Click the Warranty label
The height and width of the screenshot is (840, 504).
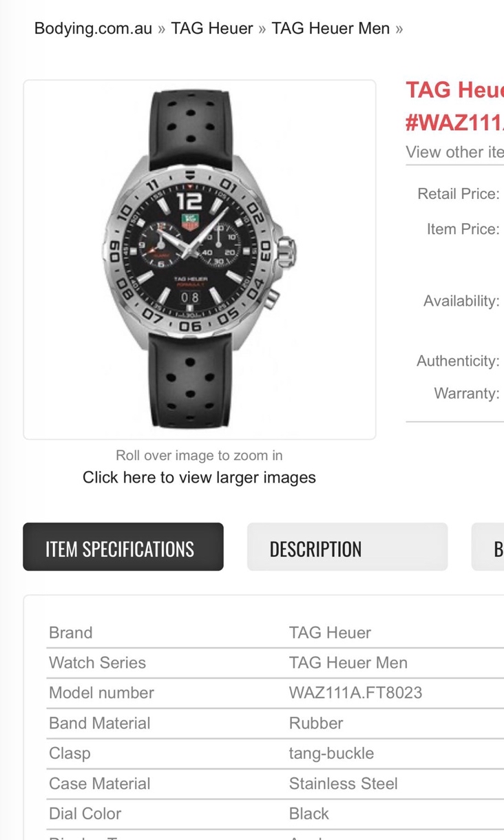[x=467, y=393]
